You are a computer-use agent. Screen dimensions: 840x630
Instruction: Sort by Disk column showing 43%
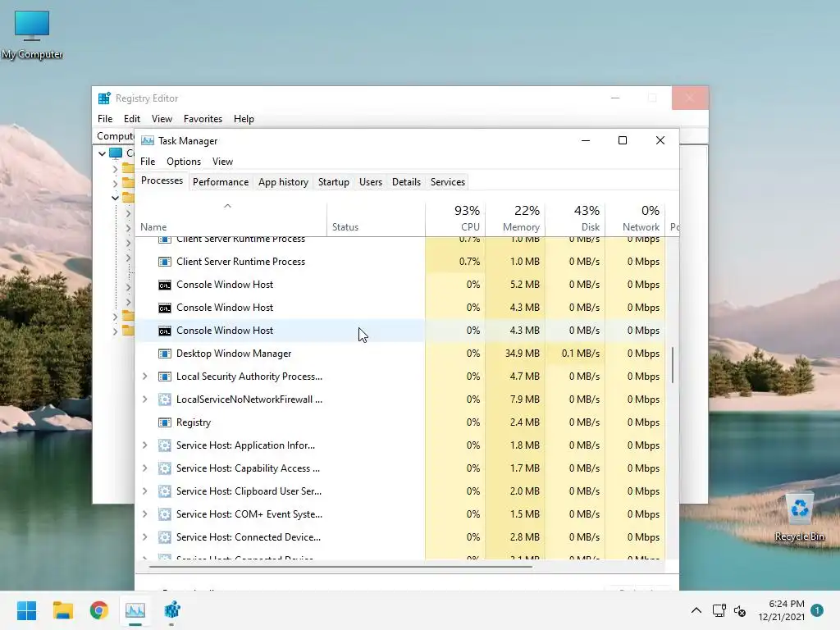click(x=575, y=219)
